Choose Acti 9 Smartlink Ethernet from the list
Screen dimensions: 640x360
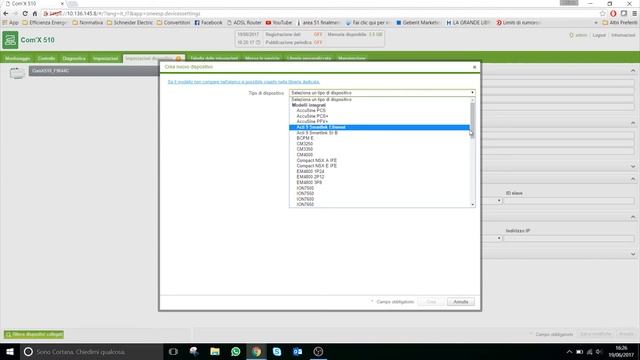pos(379,127)
